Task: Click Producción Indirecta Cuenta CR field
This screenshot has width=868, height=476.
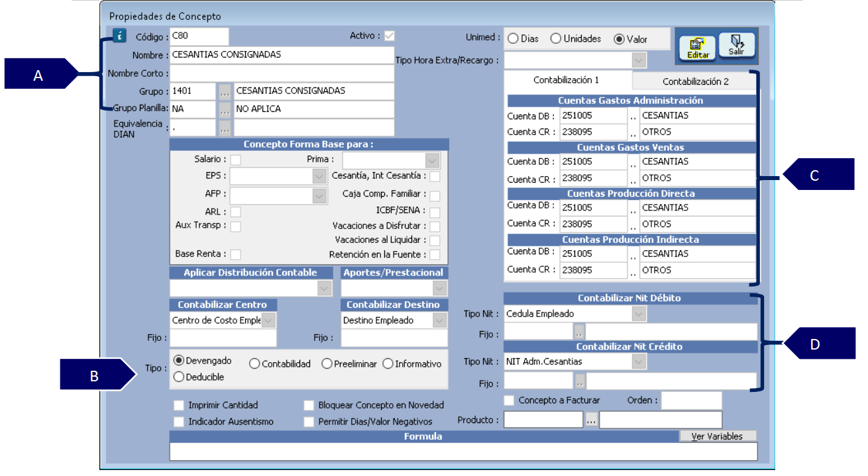Action: coord(593,270)
